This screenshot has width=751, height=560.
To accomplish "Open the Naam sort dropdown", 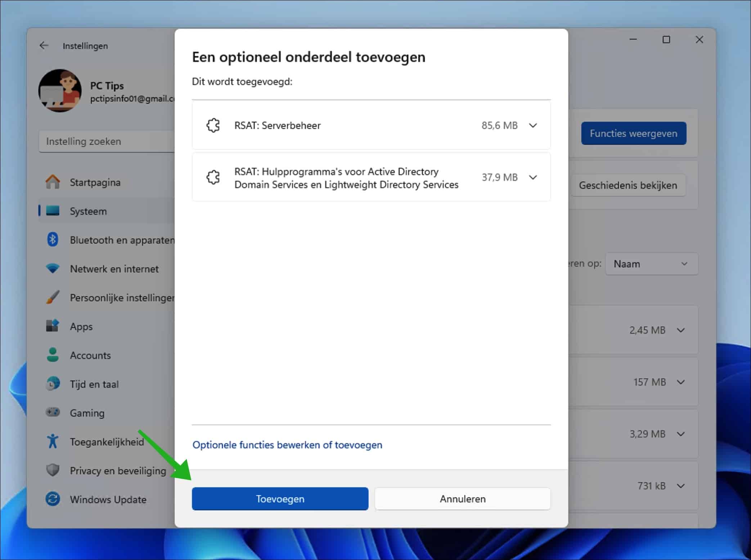I will [x=651, y=264].
